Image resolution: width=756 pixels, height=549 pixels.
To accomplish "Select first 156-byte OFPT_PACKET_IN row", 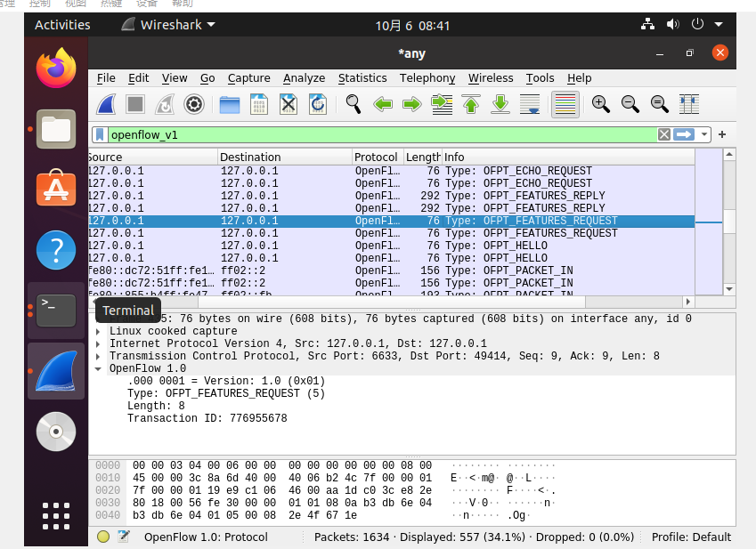I will 392,270.
